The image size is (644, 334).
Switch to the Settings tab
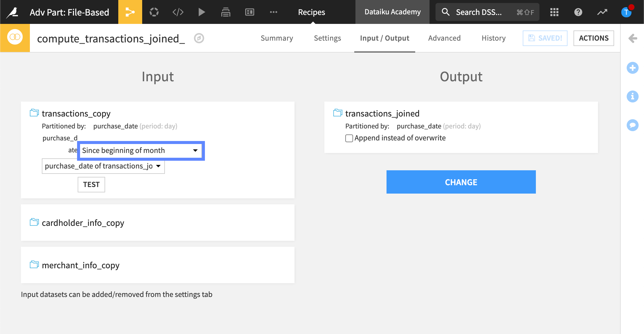coord(327,38)
